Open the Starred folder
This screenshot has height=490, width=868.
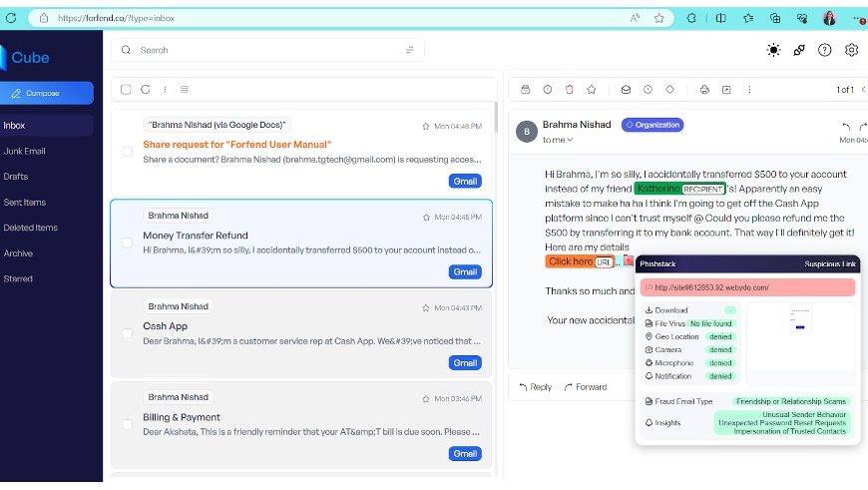pyautogui.click(x=18, y=278)
